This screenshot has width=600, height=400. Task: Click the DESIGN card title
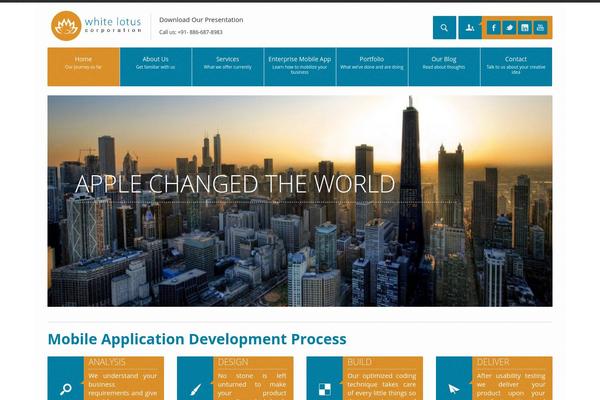[233, 362]
